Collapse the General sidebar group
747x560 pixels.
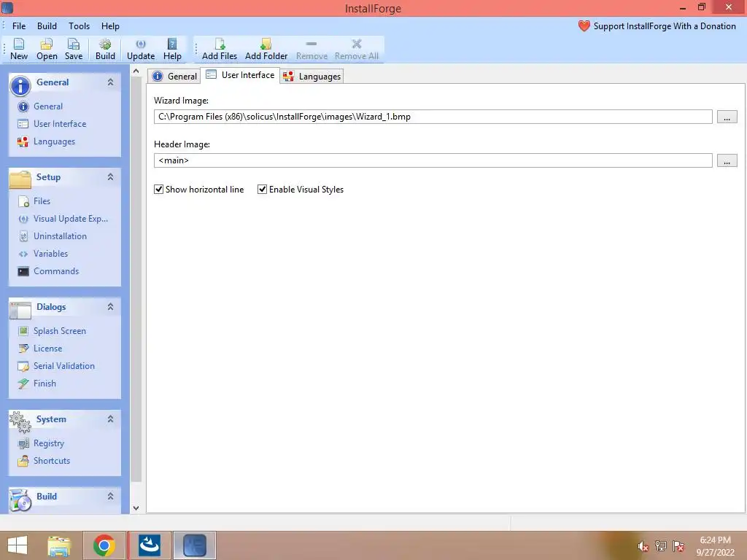[111, 82]
